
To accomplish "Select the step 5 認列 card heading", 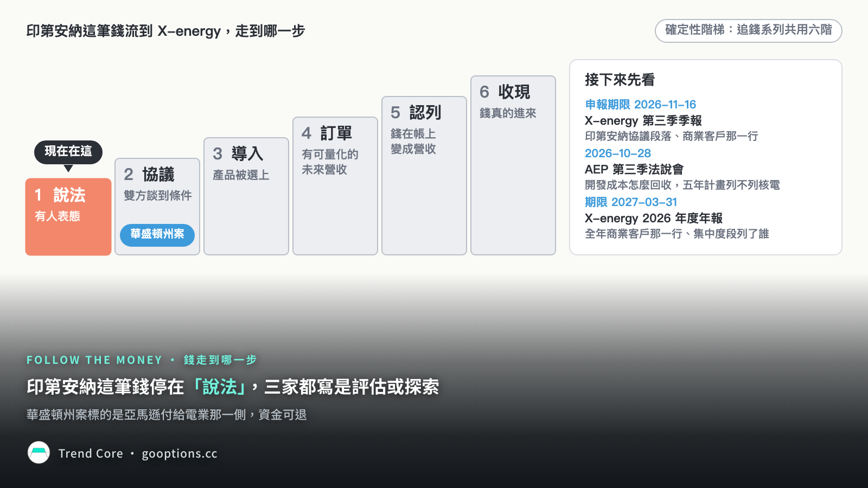I will tap(416, 113).
